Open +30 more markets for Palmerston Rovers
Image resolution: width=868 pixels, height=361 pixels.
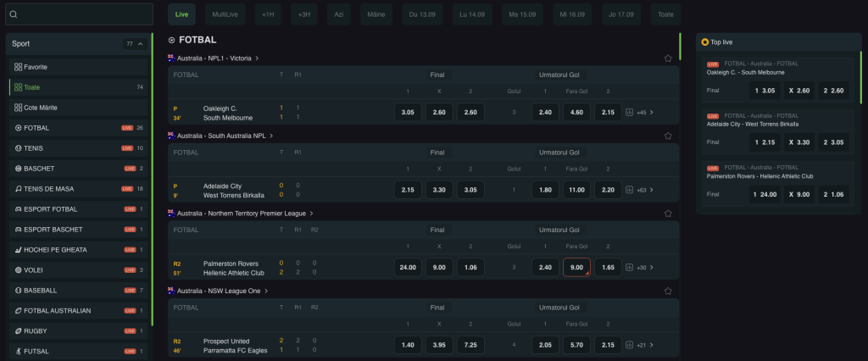[645, 268]
